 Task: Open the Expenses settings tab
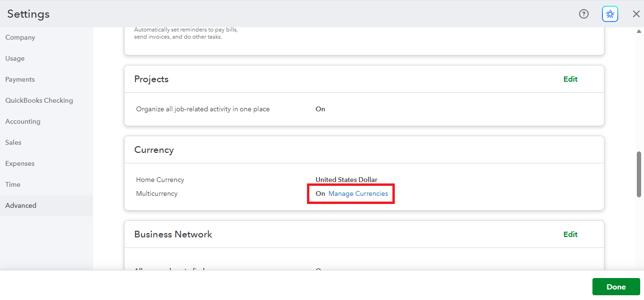click(20, 163)
